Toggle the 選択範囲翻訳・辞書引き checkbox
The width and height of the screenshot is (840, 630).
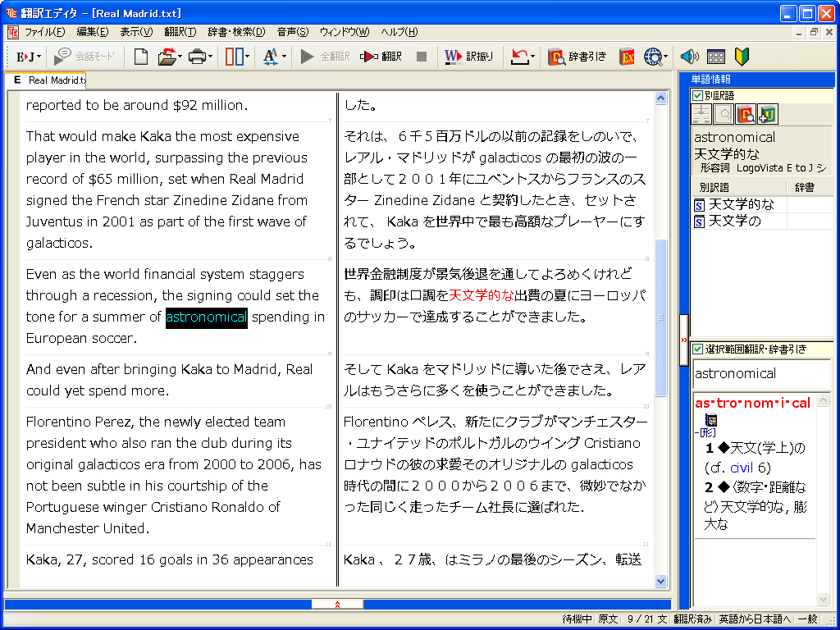click(697, 349)
